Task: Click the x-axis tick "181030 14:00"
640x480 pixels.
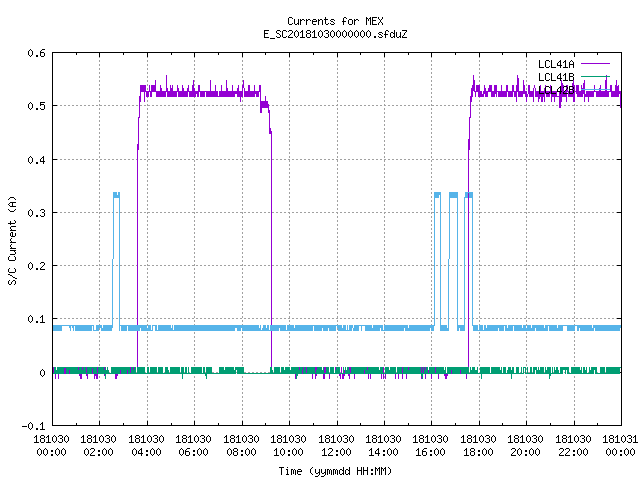Action: tap(383, 446)
